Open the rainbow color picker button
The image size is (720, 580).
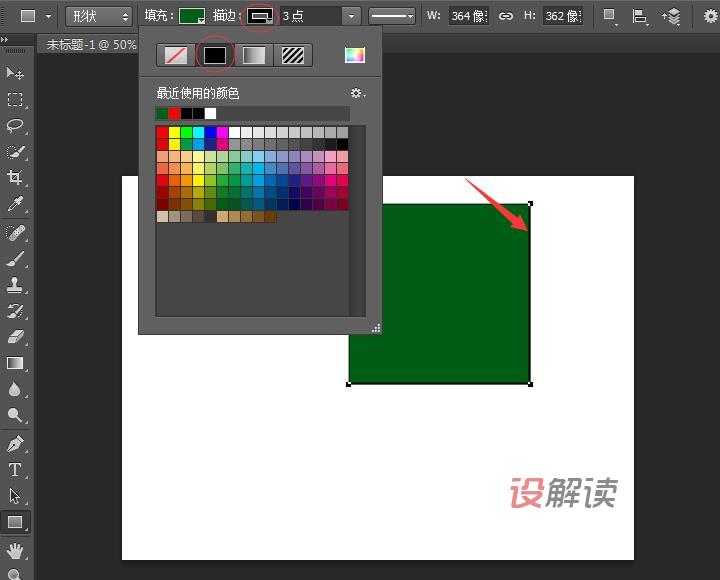(x=355, y=55)
